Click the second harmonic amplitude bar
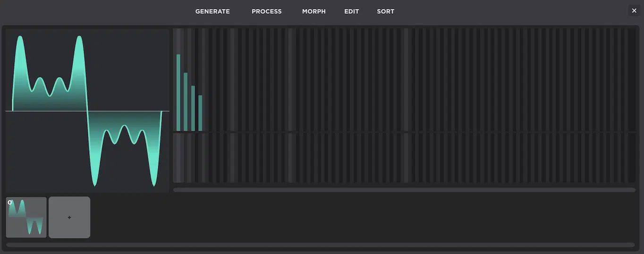Viewport: 644px width, 254px height. (x=186, y=102)
